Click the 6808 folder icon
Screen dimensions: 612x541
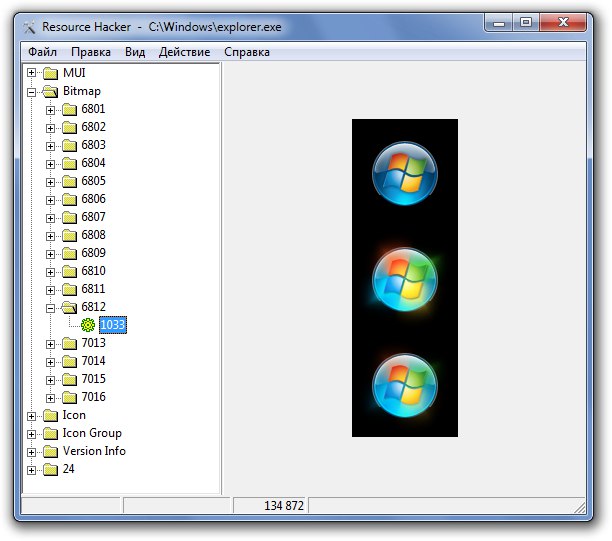point(69,235)
